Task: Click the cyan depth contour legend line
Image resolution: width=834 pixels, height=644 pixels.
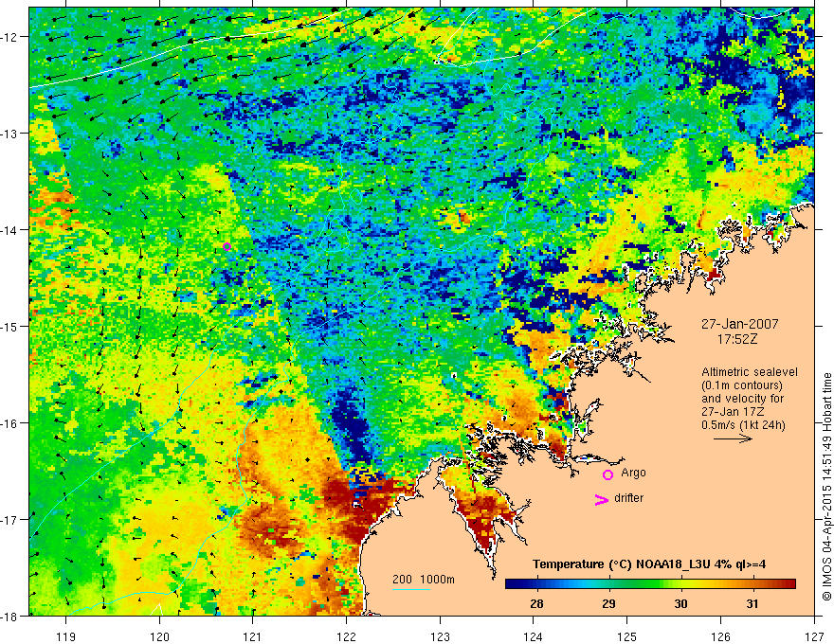Action: coord(411,589)
